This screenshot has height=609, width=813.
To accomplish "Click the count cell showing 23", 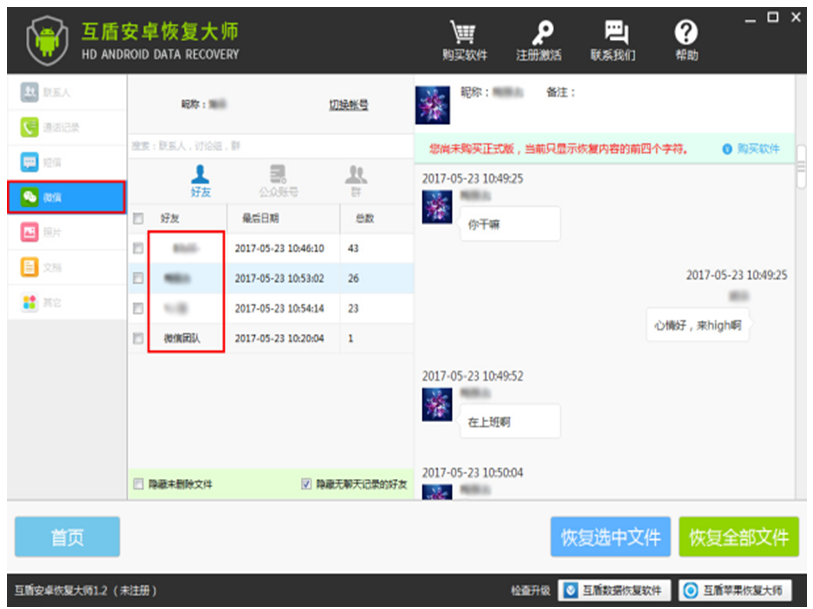I will pyautogui.click(x=353, y=308).
